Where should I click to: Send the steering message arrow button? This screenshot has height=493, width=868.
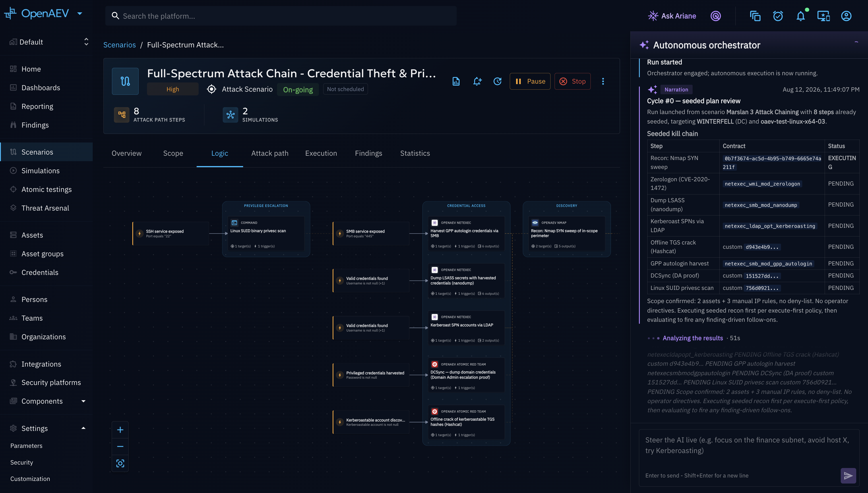[x=848, y=475]
